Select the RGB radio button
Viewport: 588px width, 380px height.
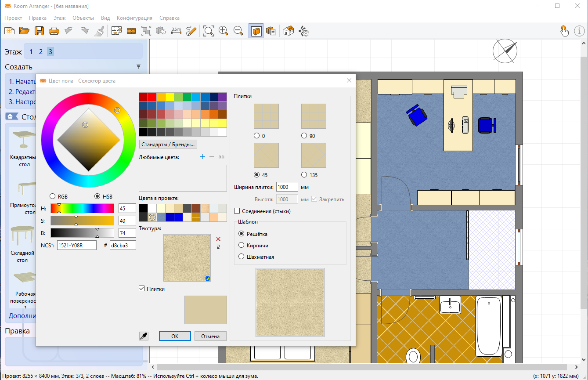53,196
